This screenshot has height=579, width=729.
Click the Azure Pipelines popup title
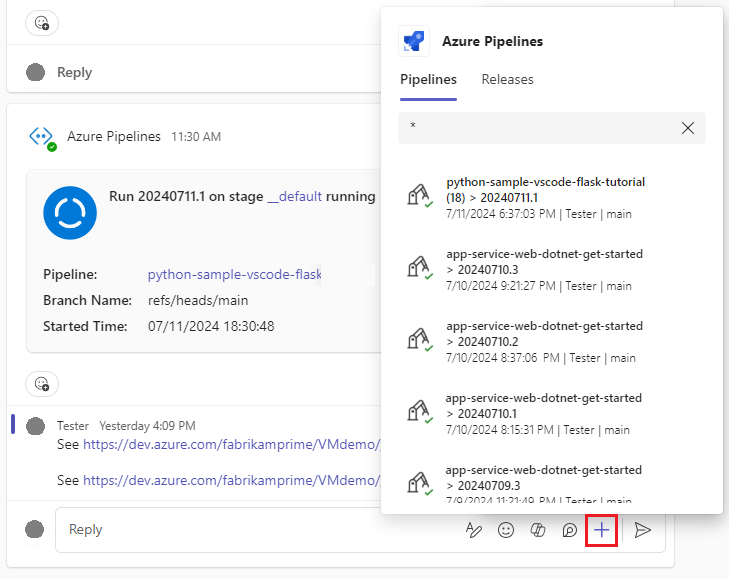492,41
